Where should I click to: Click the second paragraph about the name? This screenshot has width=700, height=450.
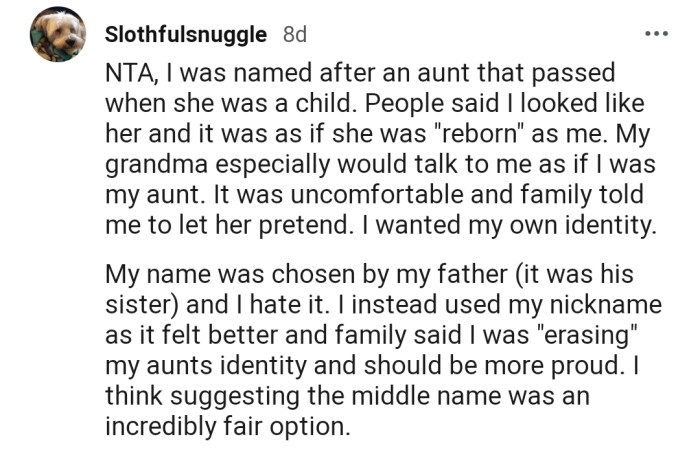tap(383, 350)
